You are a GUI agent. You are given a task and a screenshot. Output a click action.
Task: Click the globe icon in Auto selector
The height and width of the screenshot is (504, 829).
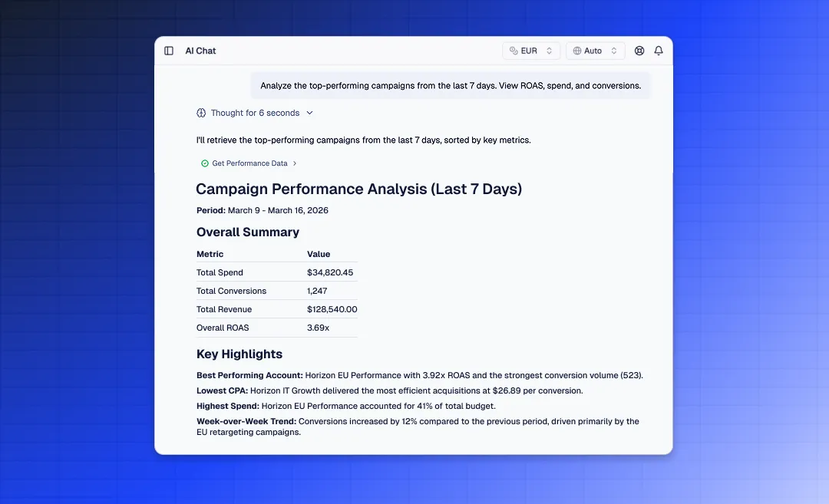point(577,51)
